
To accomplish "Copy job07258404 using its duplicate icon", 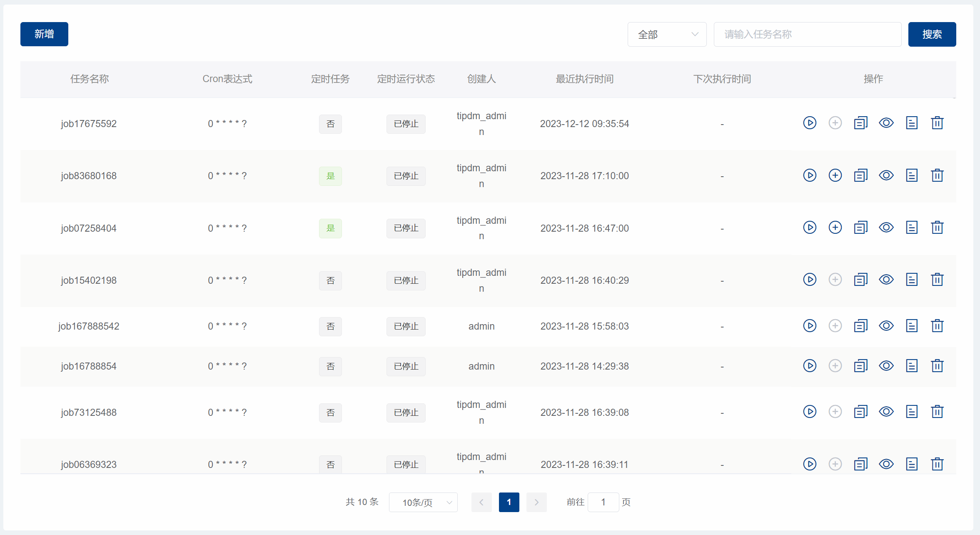I will 860,227.
